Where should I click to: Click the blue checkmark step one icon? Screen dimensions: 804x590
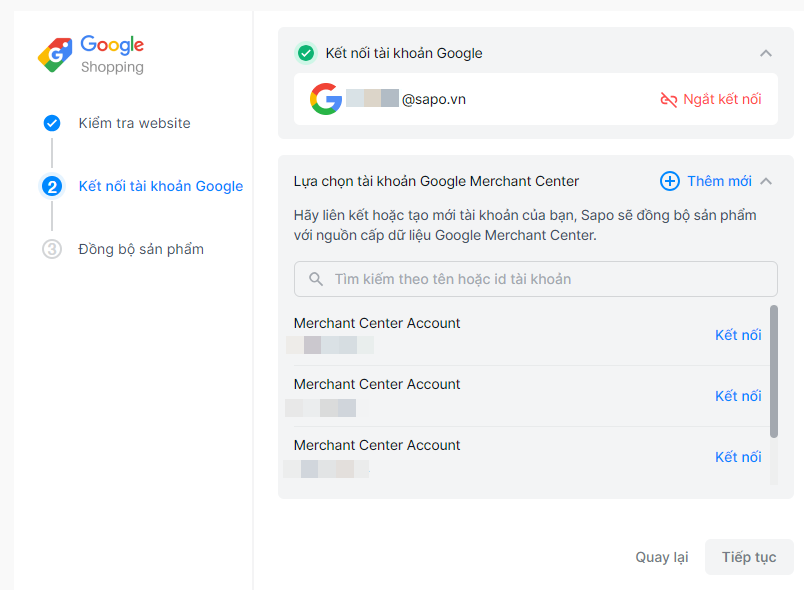tap(52, 123)
